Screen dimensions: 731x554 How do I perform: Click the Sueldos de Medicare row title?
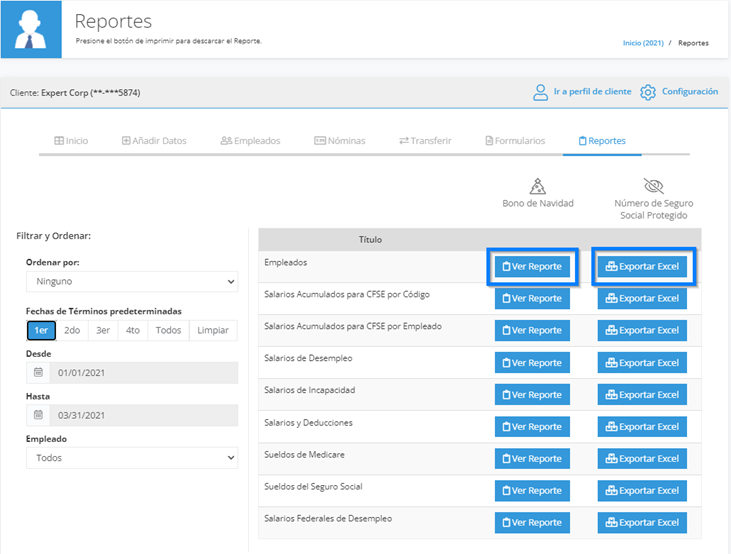coord(304,455)
